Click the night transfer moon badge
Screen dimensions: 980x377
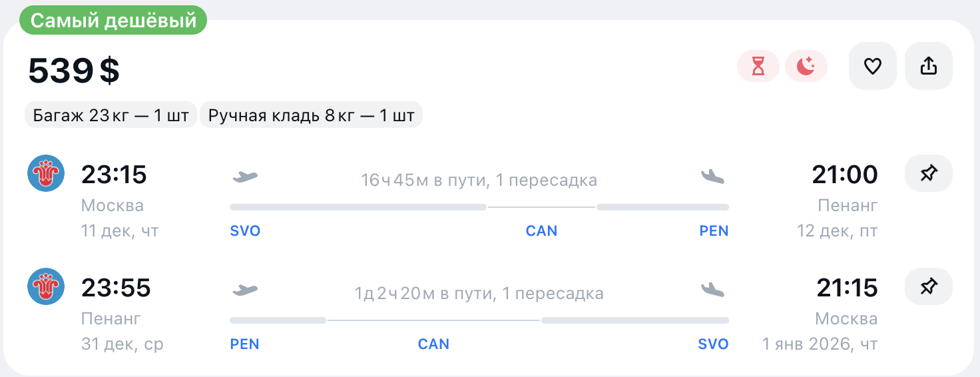click(806, 67)
